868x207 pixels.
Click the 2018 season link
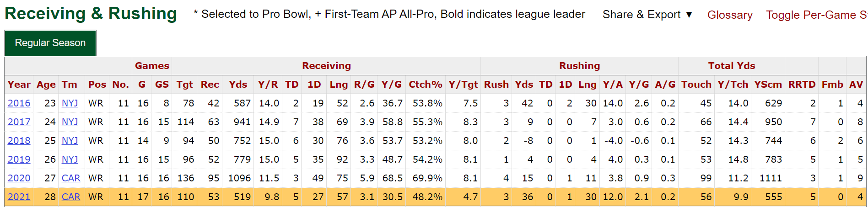(x=19, y=141)
